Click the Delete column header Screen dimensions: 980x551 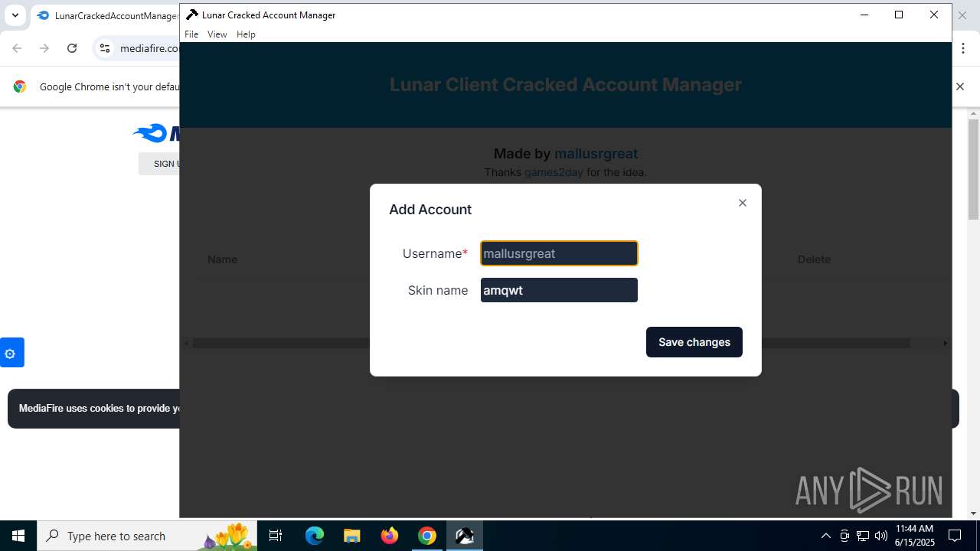pos(814,259)
